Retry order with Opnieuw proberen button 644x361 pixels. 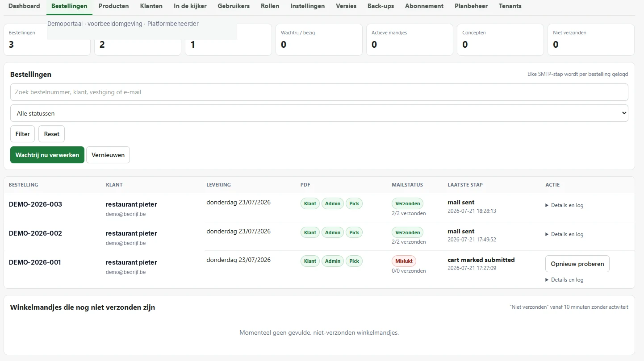577,264
